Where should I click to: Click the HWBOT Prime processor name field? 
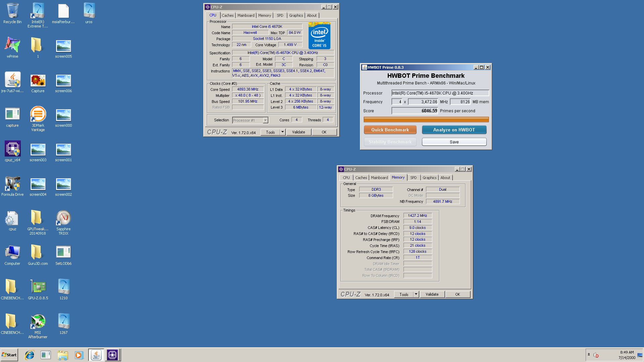(440, 93)
